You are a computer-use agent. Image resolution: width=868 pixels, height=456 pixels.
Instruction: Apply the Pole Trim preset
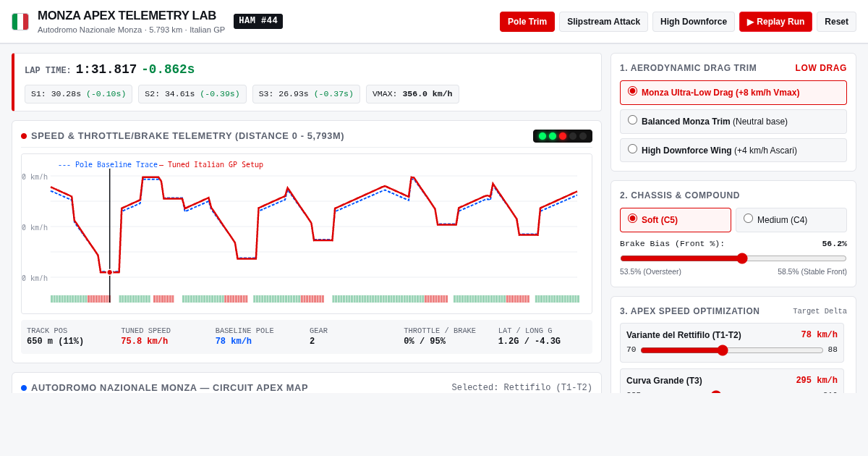point(527,22)
